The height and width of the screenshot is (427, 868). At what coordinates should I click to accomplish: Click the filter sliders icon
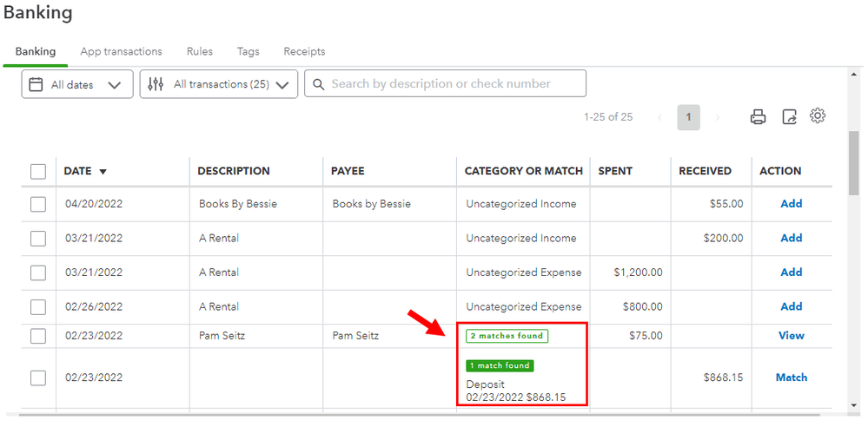[156, 84]
